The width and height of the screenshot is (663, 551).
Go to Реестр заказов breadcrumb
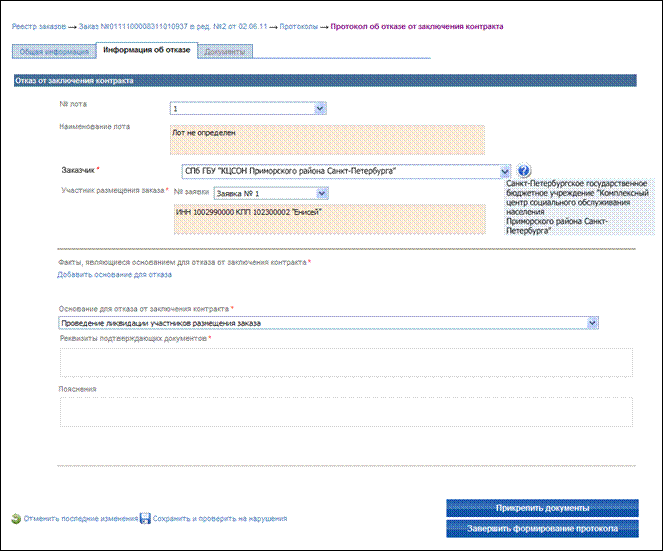pos(39,27)
